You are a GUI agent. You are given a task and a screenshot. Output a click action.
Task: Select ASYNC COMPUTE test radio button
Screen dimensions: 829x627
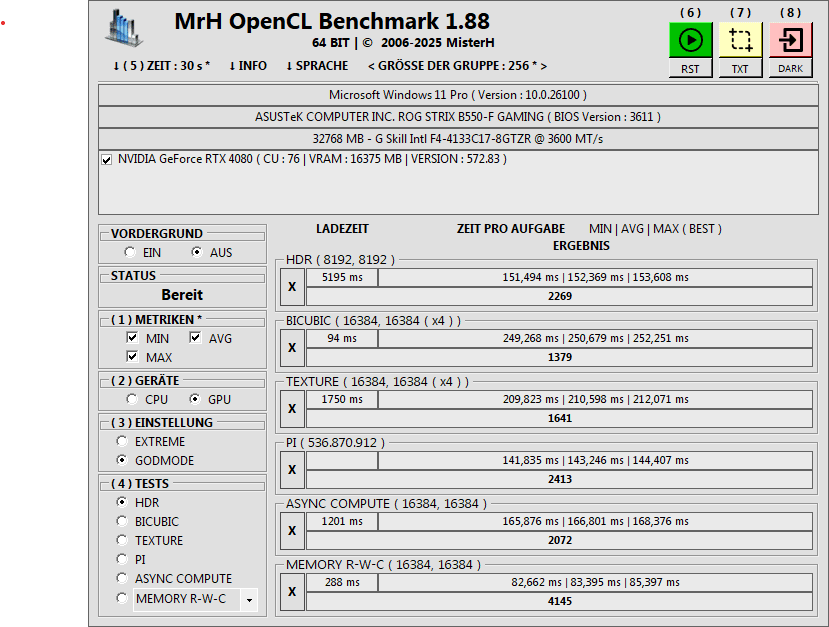click(122, 578)
